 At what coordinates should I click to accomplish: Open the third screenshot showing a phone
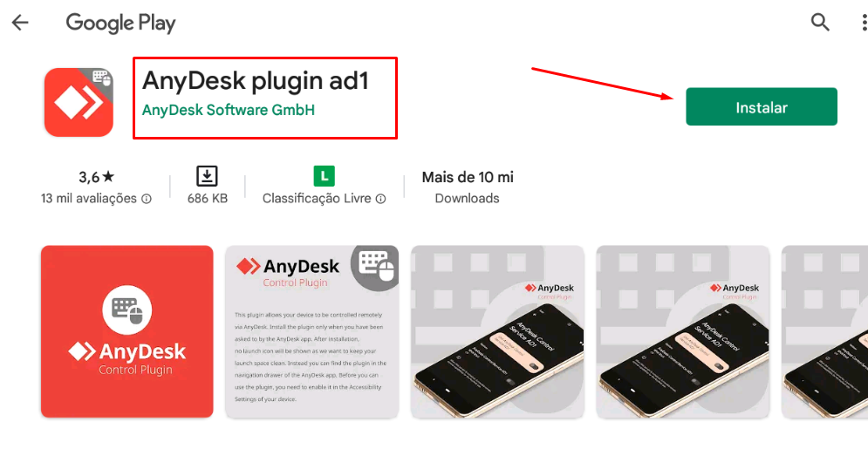pyautogui.click(x=497, y=331)
